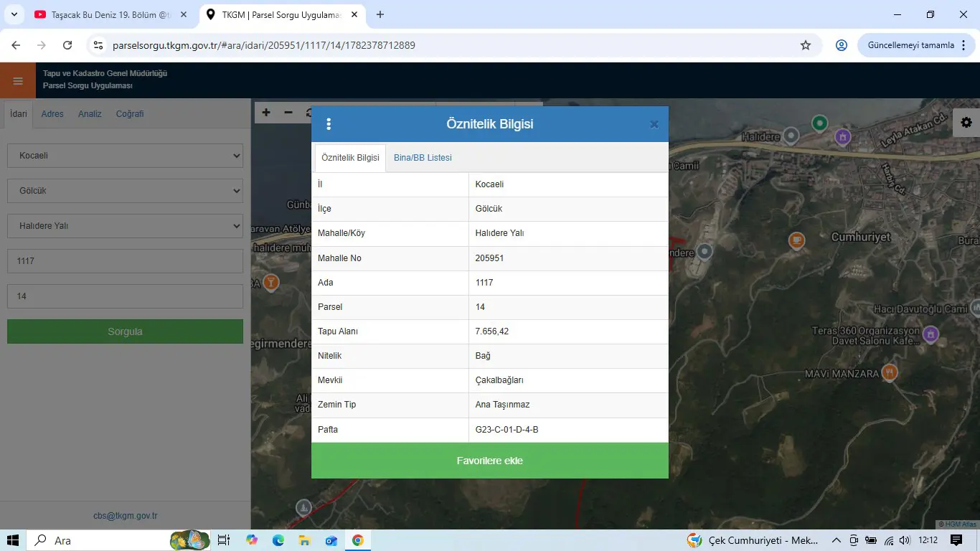
Task: Expand the Kocaeli province dropdown
Action: click(x=125, y=156)
